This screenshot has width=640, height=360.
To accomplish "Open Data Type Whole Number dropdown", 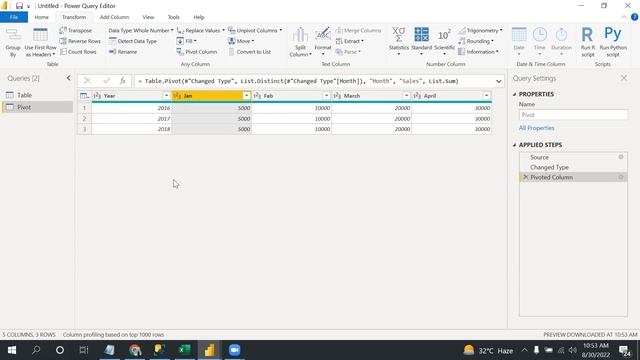I will click(x=141, y=31).
